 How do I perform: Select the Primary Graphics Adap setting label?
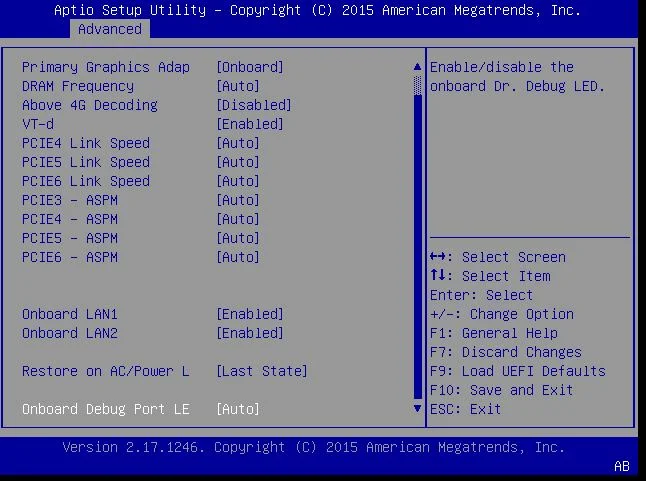pyautogui.click(x=106, y=67)
